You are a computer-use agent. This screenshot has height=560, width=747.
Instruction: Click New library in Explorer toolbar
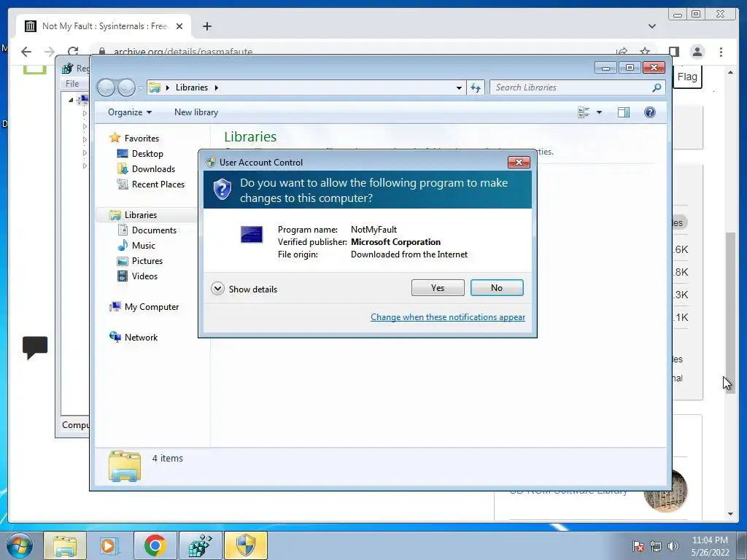[x=196, y=112]
